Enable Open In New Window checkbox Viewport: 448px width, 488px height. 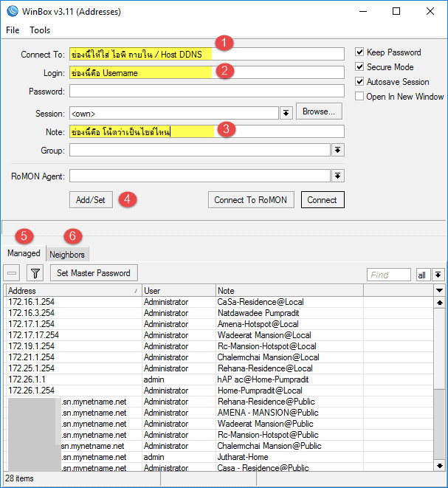click(359, 96)
